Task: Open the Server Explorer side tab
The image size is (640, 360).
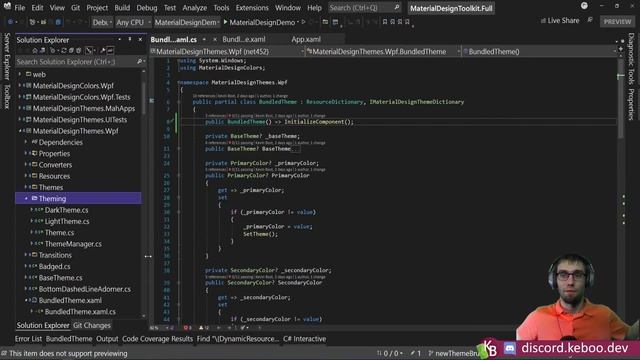Action: (x=7, y=56)
